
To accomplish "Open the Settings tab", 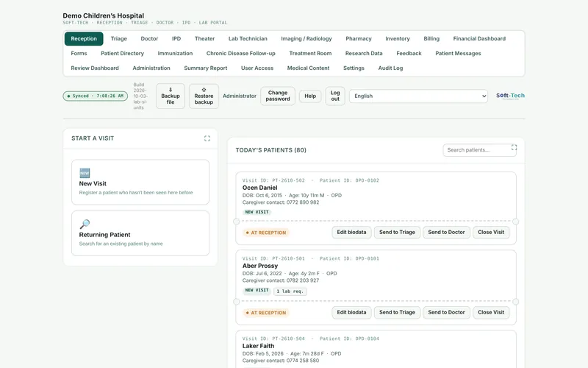I will click(354, 68).
